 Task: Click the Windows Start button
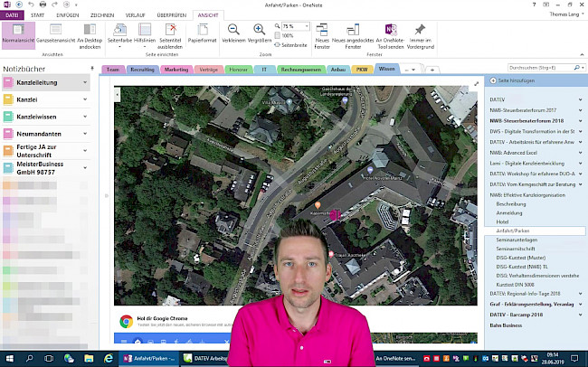[8, 359]
